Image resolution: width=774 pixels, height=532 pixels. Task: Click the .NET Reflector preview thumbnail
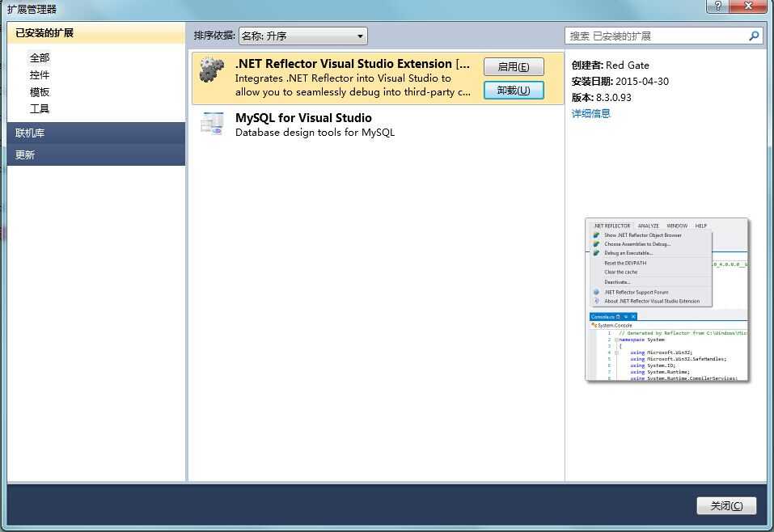[667, 300]
